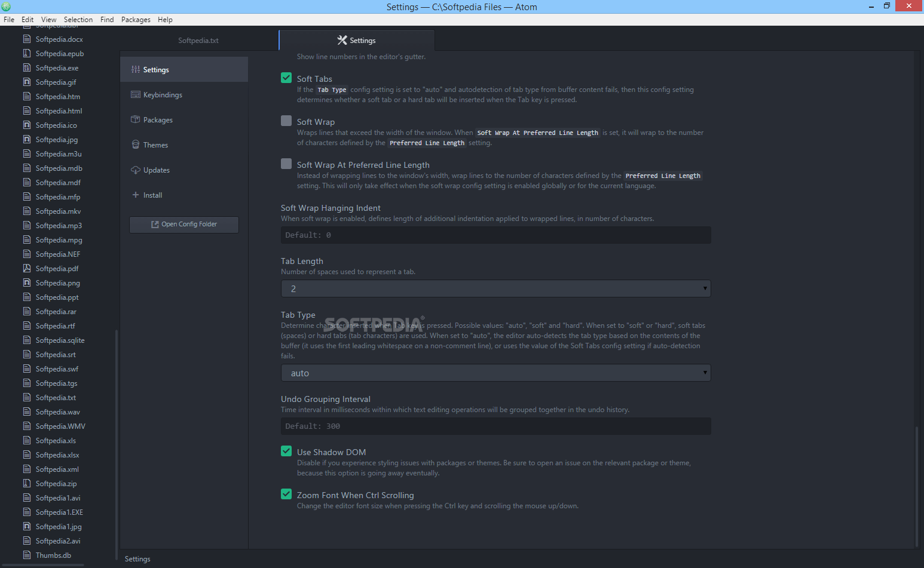The image size is (924, 568).
Task: Click the keyboard icon beside Keybindings
Action: 136,94
